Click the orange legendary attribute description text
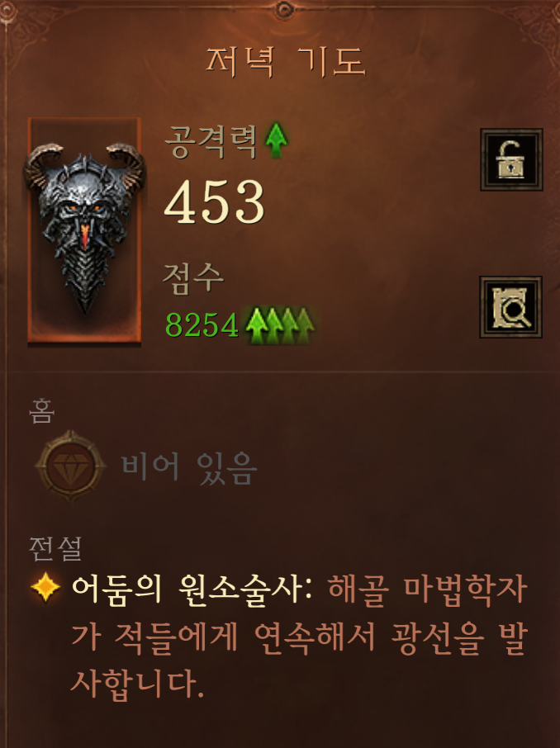Screen dimensions: 560x748 (x=299, y=637)
